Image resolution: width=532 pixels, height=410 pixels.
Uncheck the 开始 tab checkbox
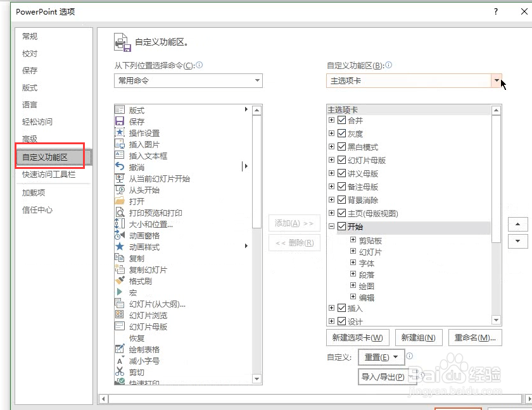pos(341,226)
